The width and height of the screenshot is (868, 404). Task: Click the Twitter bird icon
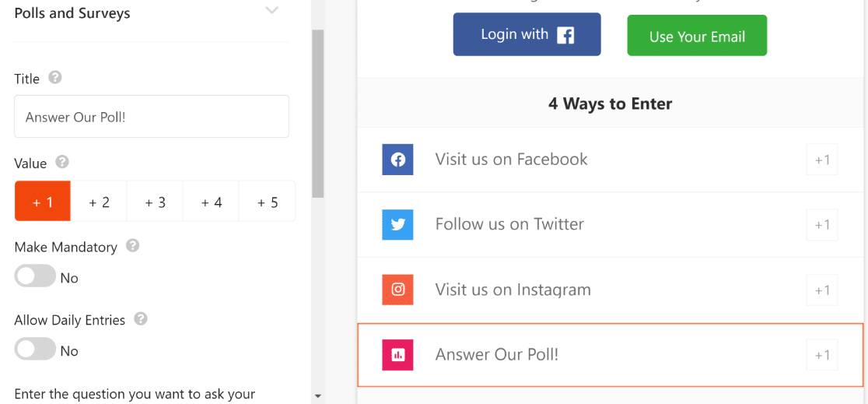[397, 224]
